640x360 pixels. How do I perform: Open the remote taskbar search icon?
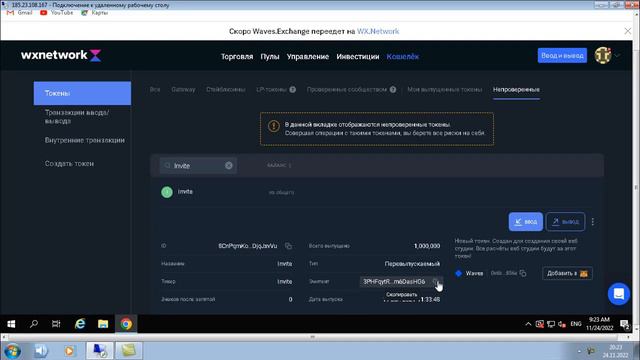tap(34, 324)
